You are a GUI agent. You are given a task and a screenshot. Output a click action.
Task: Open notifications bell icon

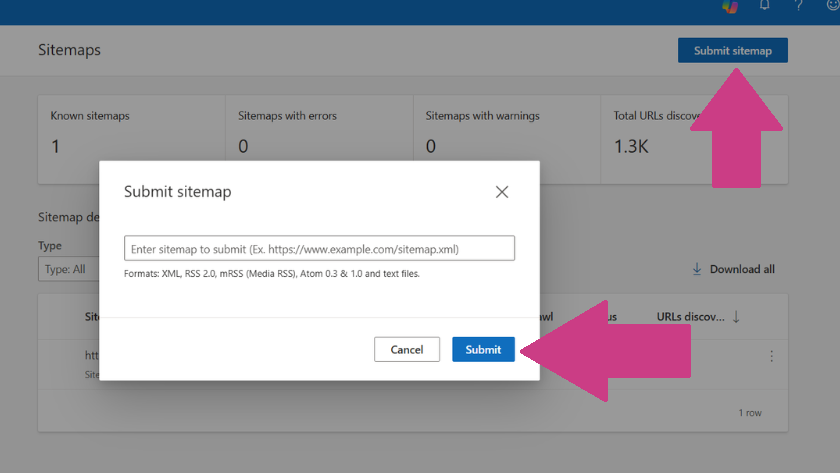tap(764, 5)
